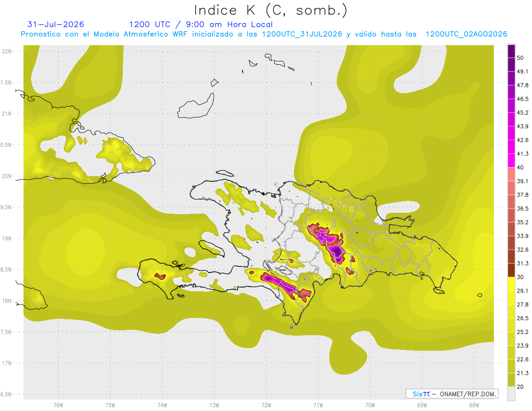532x411 pixels.
Task: Click the '17N' latitude label
Action: pos(8,363)
